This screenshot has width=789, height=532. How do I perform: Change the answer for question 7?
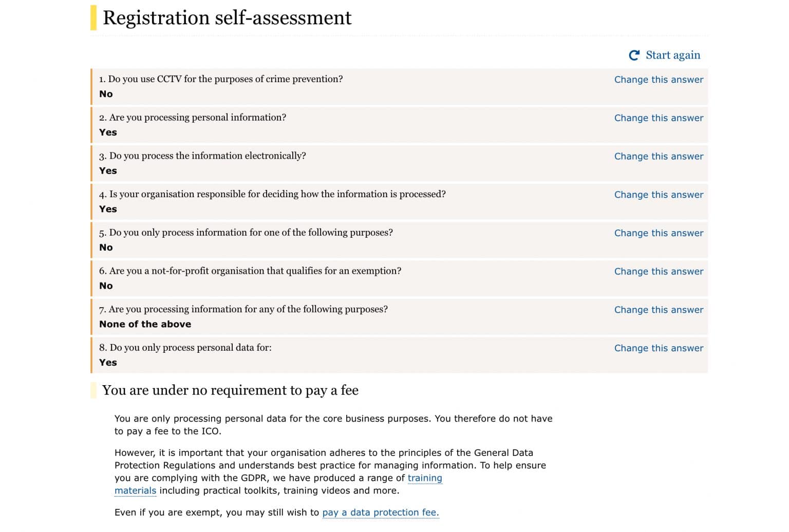coord(659,310)
